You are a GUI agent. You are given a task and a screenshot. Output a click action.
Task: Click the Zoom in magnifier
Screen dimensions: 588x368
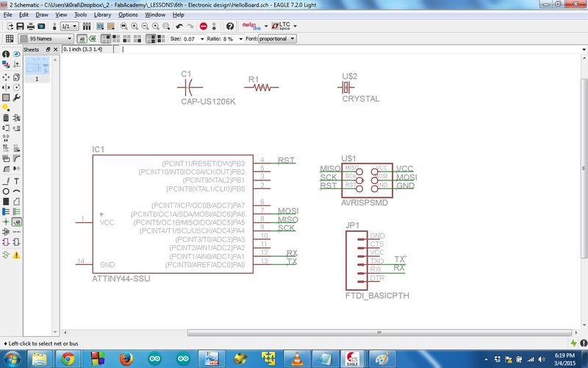[135, 26]
